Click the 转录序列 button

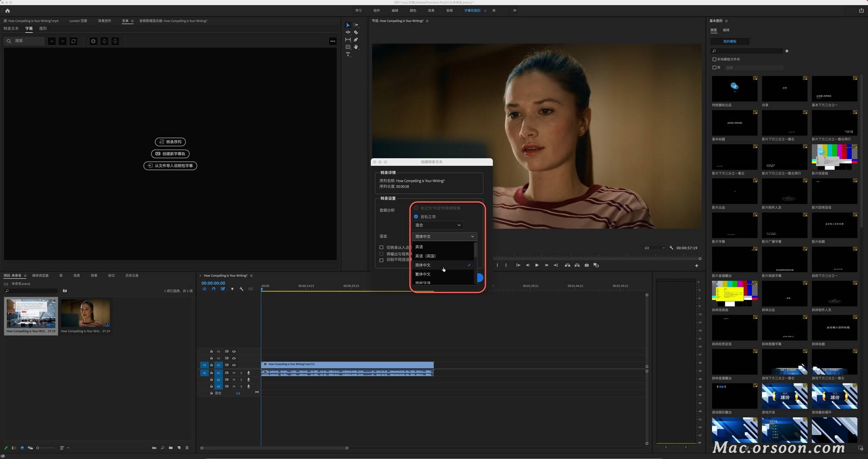pos(170,142)
